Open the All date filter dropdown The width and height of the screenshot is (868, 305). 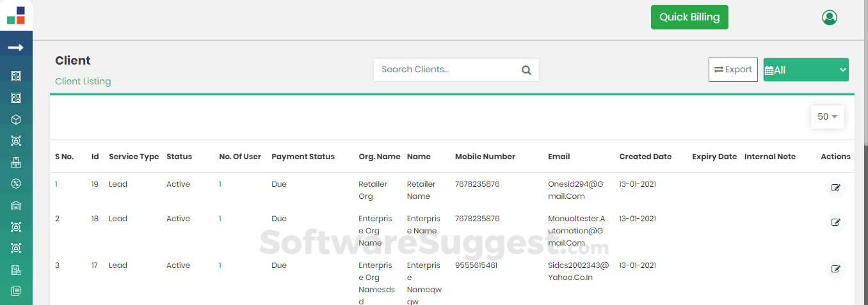pos(805,70)
